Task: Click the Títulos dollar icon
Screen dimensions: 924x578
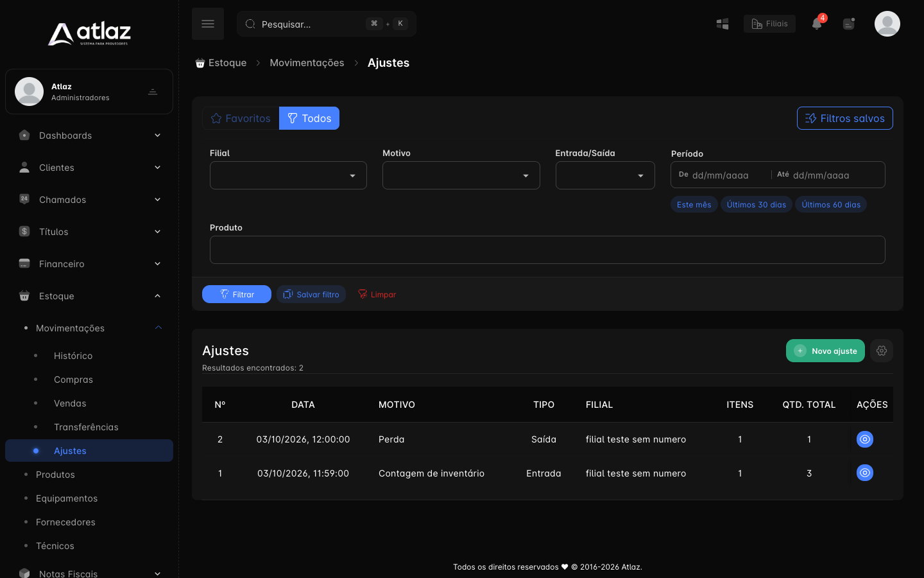Action: pos(24,231)
